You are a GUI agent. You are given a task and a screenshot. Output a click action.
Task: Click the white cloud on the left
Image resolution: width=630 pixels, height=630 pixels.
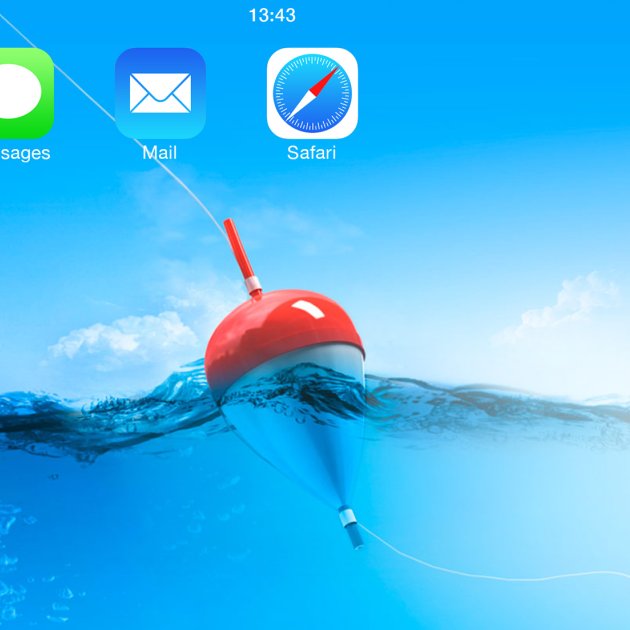(120, 335)
